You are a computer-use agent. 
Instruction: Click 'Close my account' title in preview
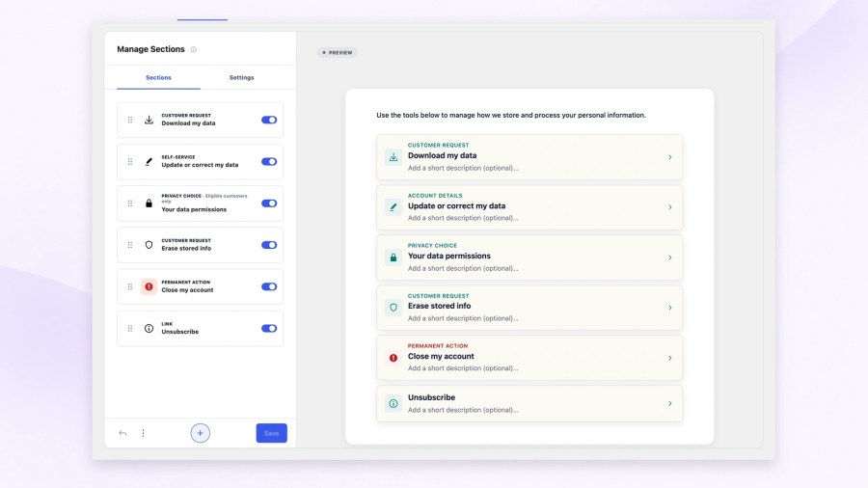coord(441,356)
